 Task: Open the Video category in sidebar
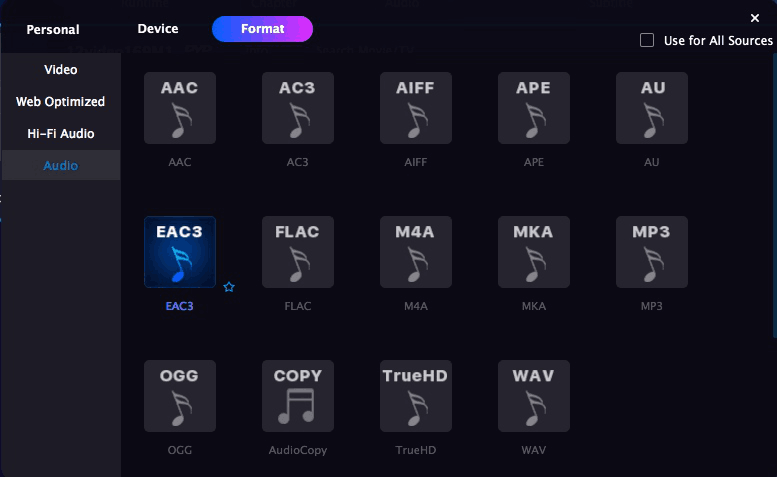click(61, 70)
